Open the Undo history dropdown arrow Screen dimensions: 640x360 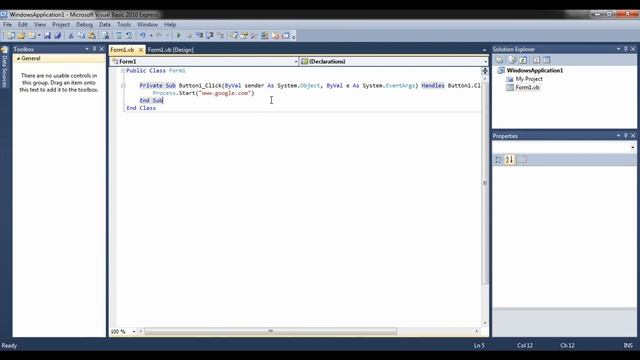[151, 36]
